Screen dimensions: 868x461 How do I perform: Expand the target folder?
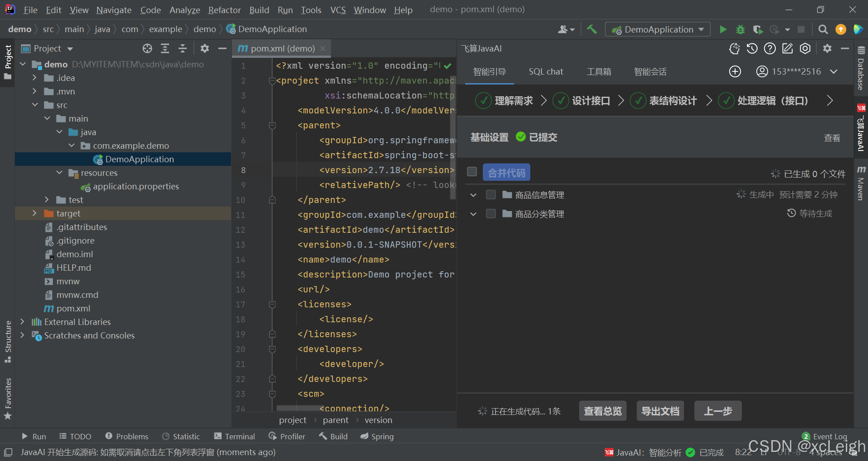(34, 213)
